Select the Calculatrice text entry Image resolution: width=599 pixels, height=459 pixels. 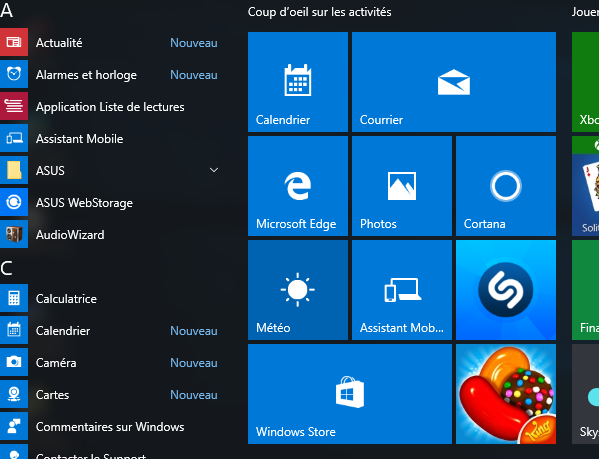pyautogui.click(x=66, y=299)
